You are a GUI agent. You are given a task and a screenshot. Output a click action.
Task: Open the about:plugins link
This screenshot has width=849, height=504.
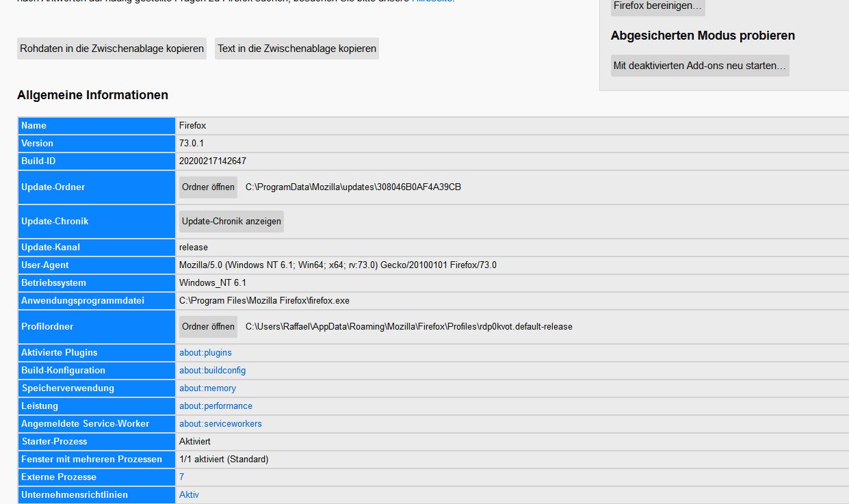[205, 352]
